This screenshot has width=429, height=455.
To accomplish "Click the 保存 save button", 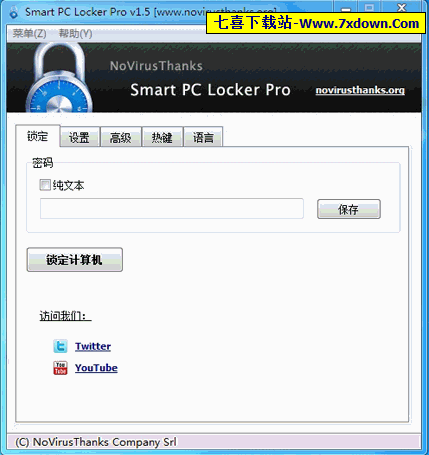I will (348, 209).
